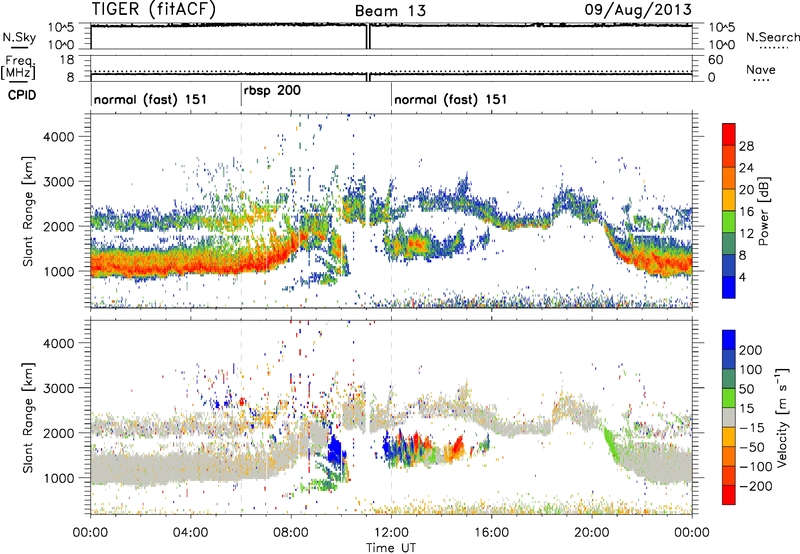The width and height of the screenshot is (800, 554).
Task: Click the 18 tick on frequency axis
Action: click(67, 60)
